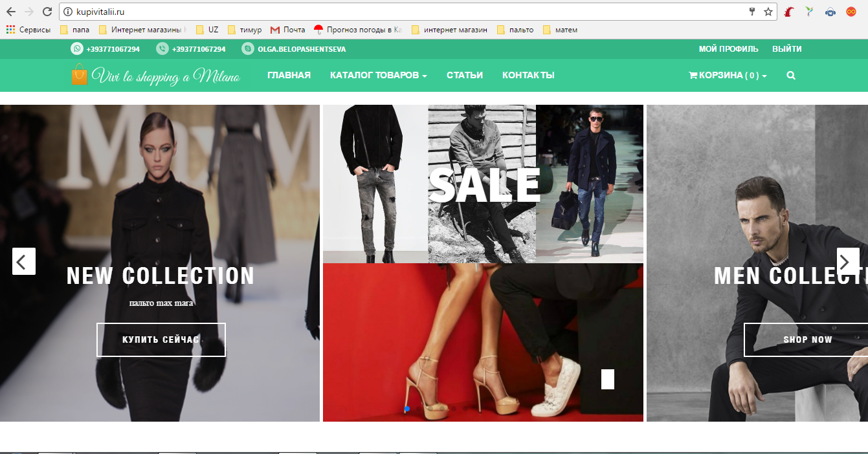
Task: Click the WhatsApp contact icon
Action: coord(77,49)
